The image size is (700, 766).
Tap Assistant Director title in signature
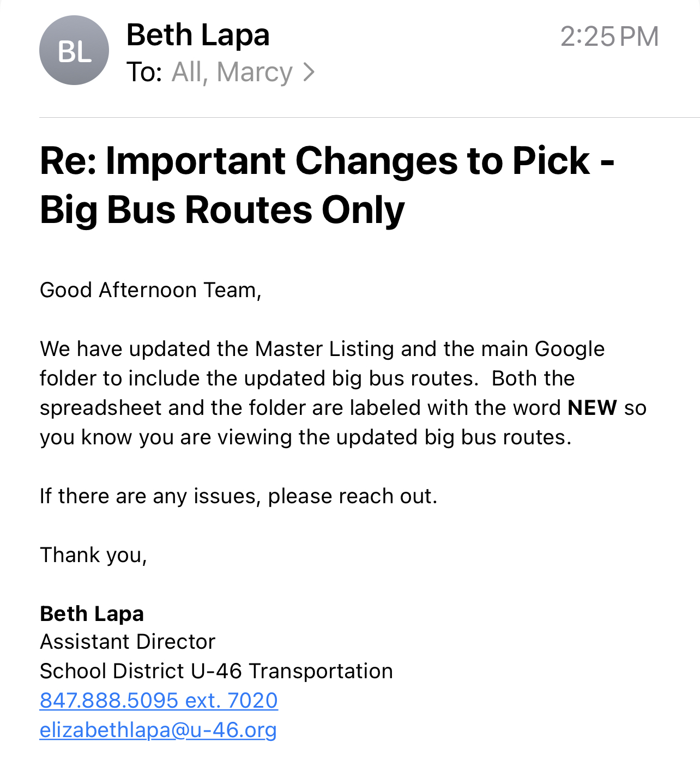tap(128, 642)
